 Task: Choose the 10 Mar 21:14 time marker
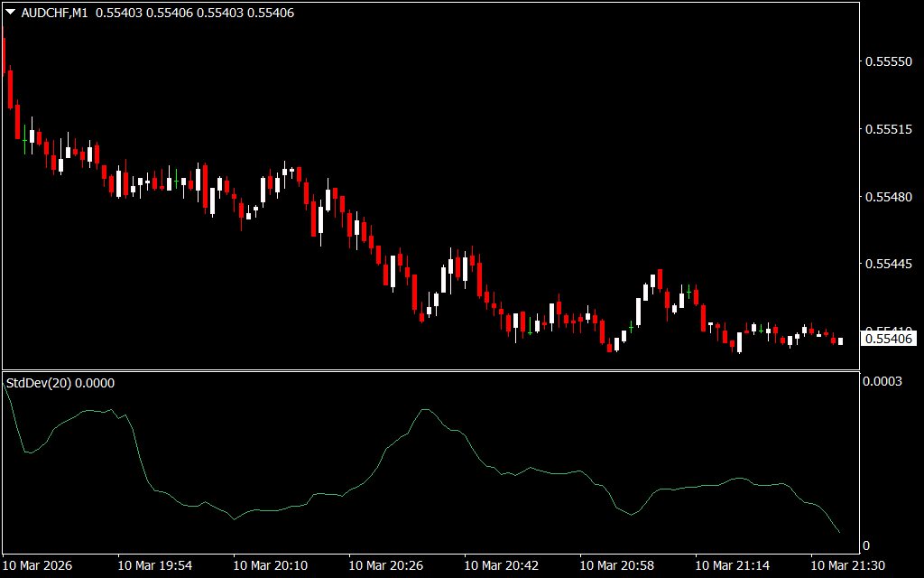click(732, 565)
